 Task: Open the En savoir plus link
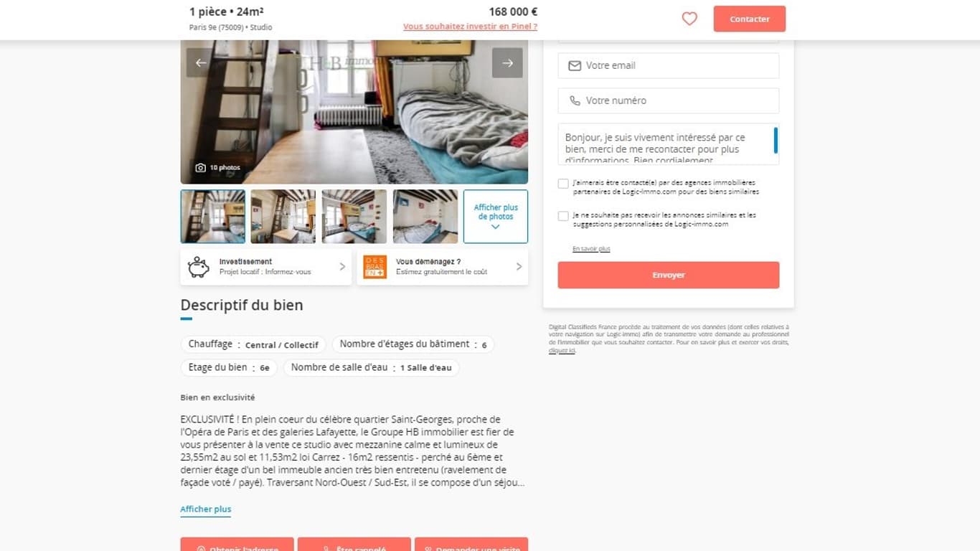(x=591, y=249)
